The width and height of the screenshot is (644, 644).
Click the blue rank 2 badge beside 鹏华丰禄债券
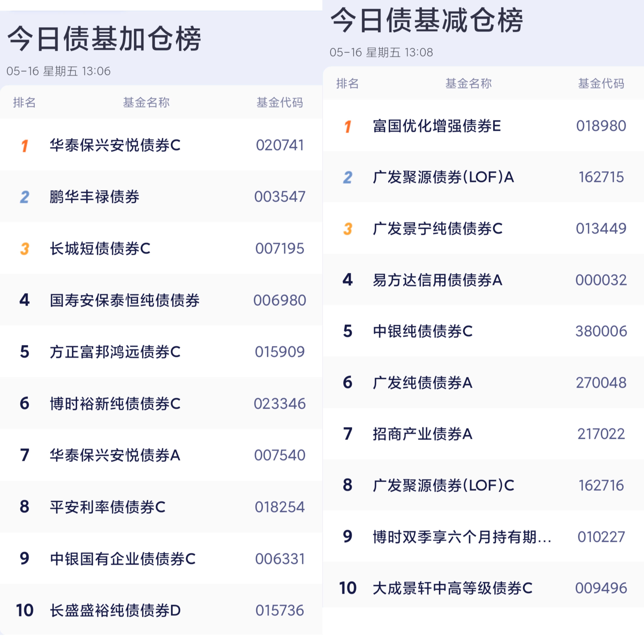click(25, 197)
